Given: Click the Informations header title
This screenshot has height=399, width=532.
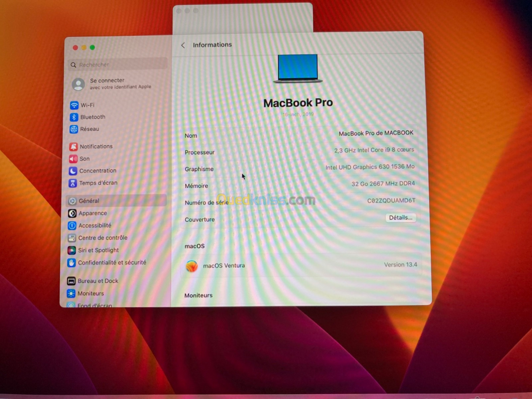Looking at the screenshot, I should [212, 45].
